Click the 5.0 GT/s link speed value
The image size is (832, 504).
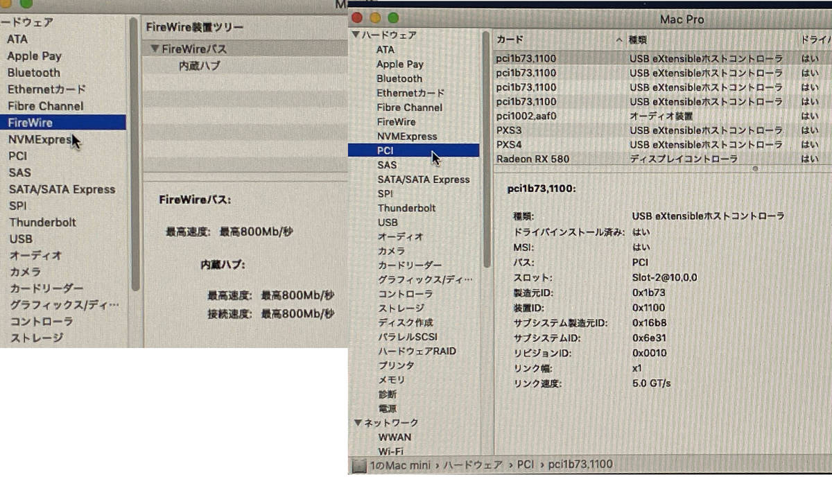(651, 383)
